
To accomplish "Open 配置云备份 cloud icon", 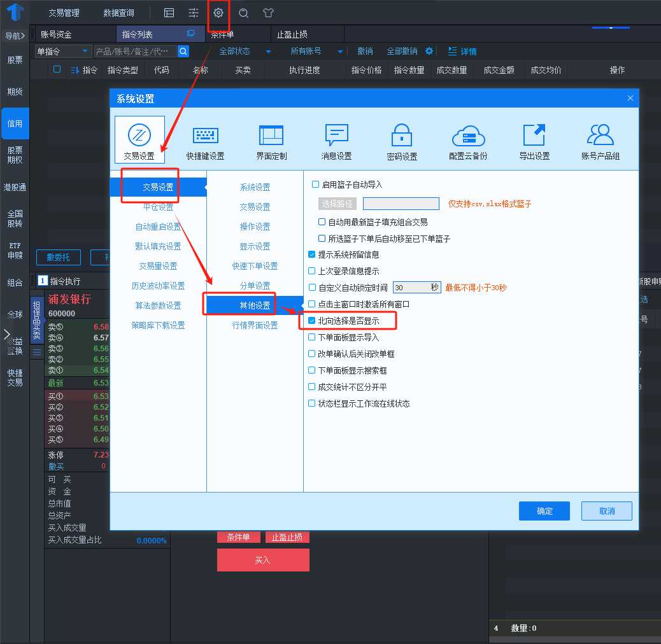I will (x=468, y=143).
